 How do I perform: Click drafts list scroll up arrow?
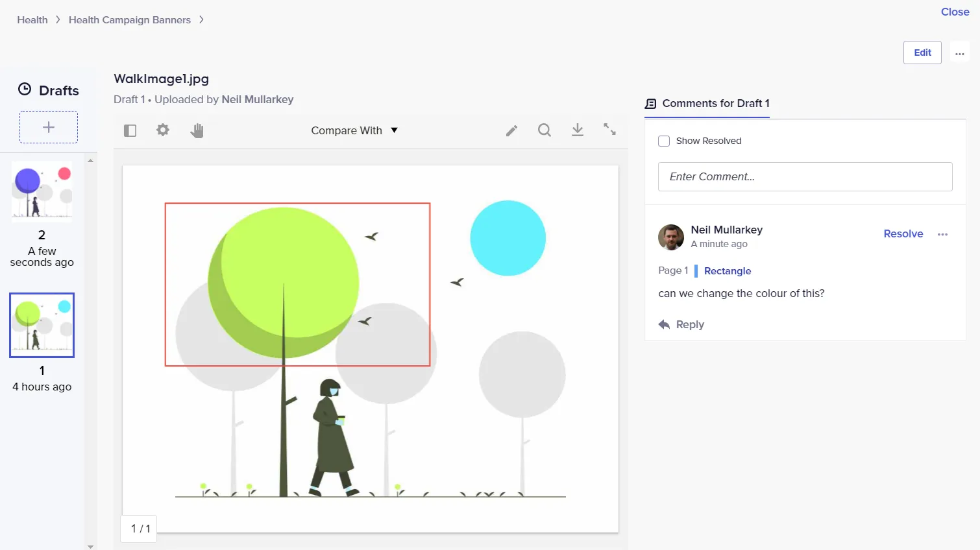click(x=90, y=160)
